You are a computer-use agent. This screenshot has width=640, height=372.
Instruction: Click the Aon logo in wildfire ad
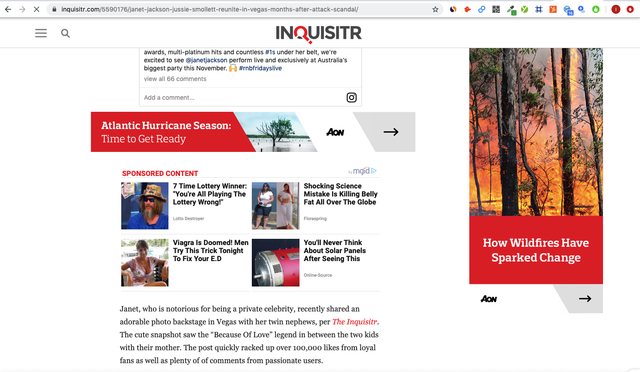point(489,299)
